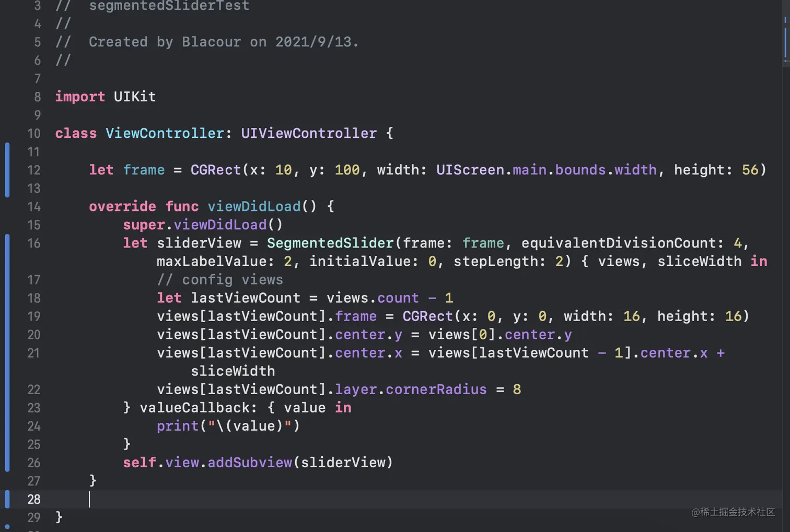Click 'ViewController' class name

point(165,134)
